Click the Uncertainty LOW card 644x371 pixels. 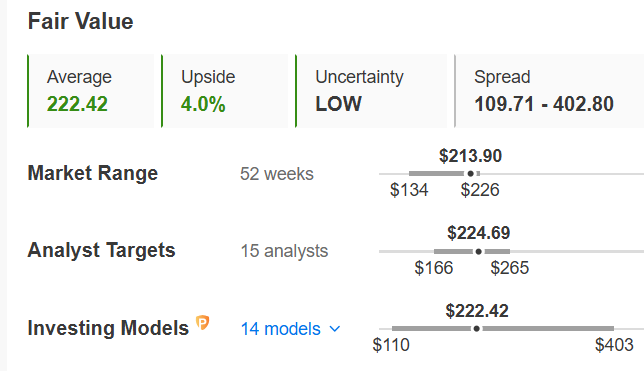[x=371, y=91]
